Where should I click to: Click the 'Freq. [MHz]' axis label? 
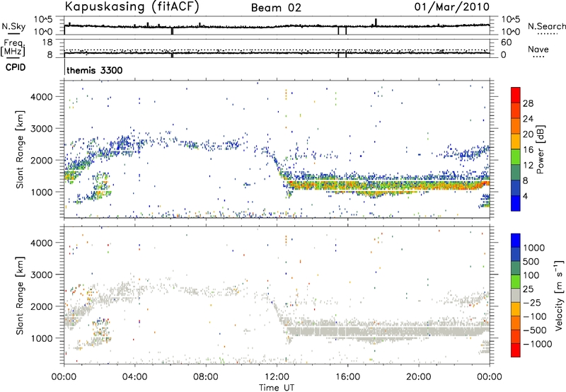coord(13,47)
